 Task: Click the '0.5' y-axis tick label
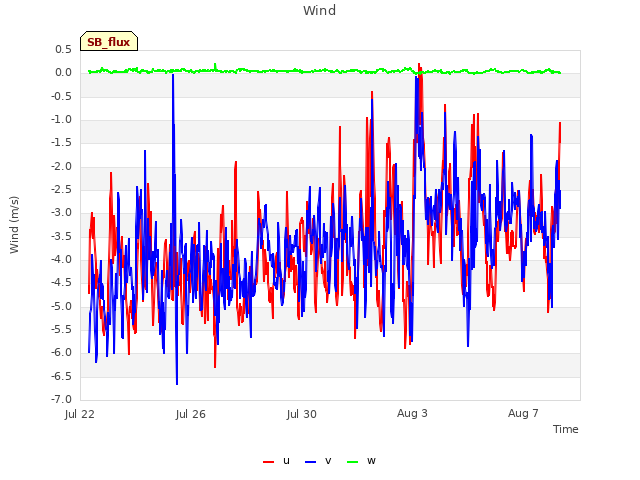click(63, 49)
